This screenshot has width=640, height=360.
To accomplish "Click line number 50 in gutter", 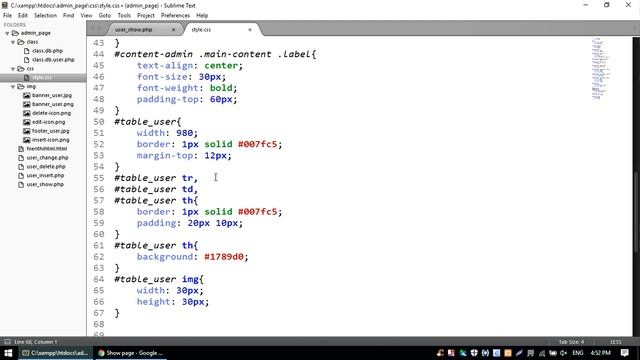I will (98, 122).
